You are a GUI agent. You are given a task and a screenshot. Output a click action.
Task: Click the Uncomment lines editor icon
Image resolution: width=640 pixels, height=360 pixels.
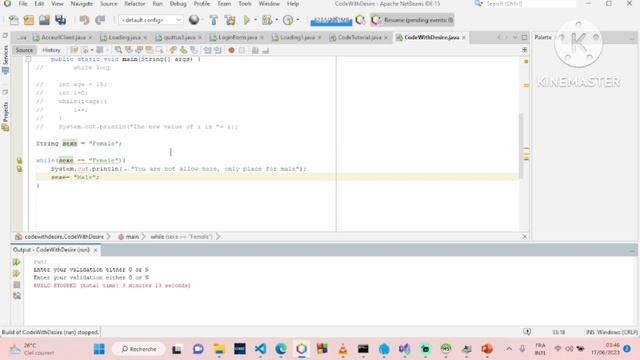[266, 50]
